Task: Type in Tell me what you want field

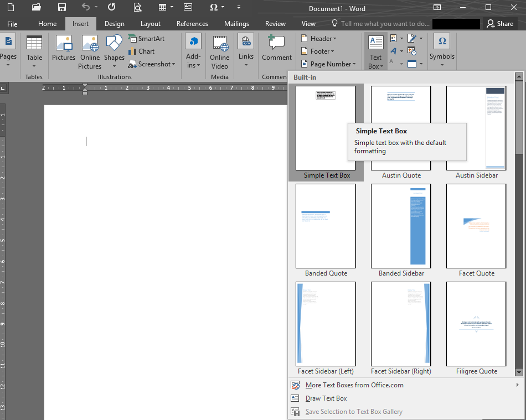Action: tap(385, 24)
